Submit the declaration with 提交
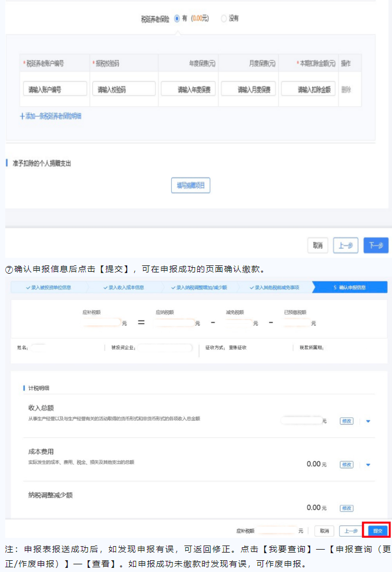This screenshot has width=392, height=572. click(376, 530)
